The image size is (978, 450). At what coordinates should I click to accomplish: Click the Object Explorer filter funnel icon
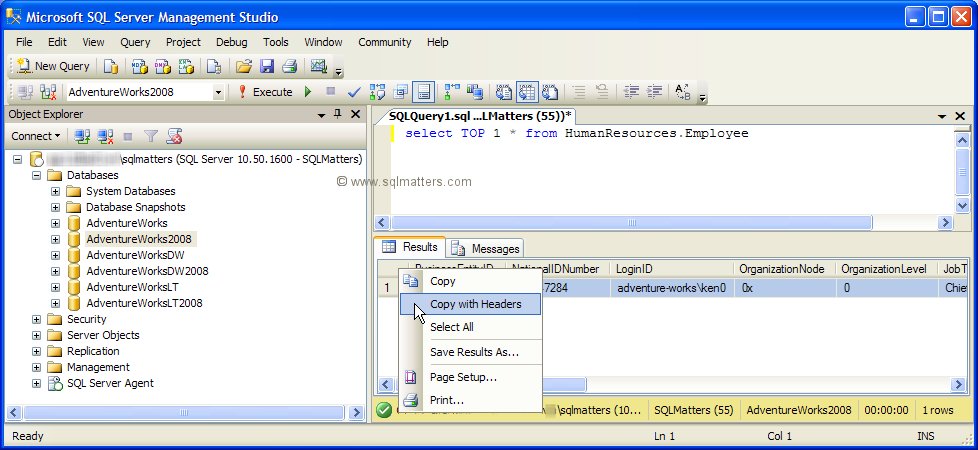(x=151, y=136)
